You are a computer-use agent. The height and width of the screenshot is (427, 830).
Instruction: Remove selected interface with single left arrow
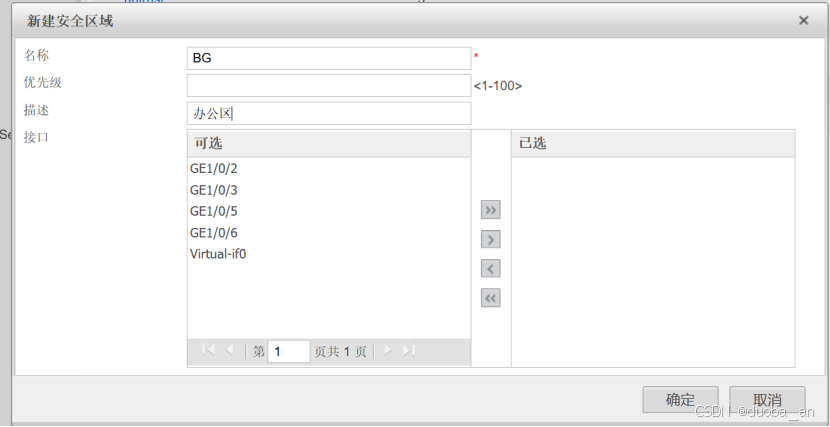tap(490, 269)
